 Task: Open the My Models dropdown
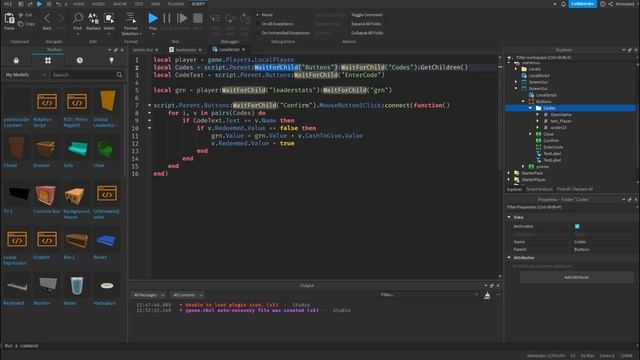(25, 75)
